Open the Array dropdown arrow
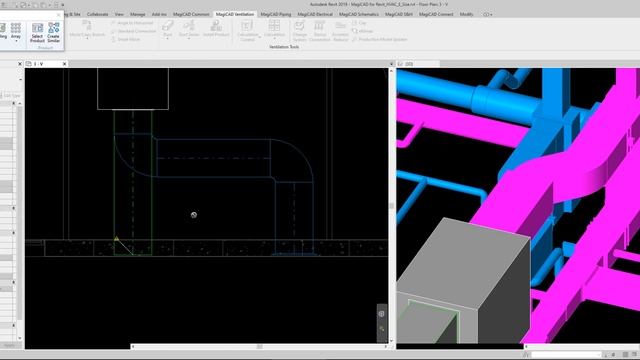Screen dimensions: 640x360 point(16,41)
